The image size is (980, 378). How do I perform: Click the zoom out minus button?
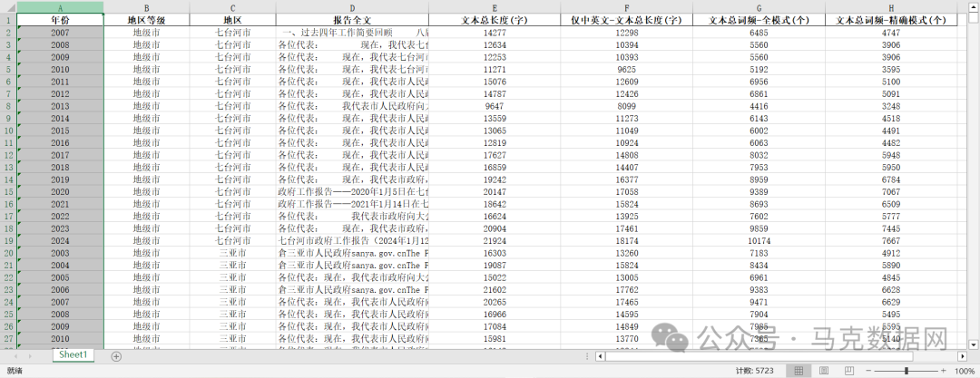point(868,371)
